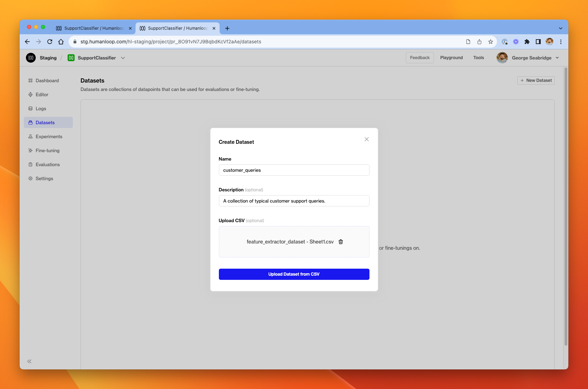Click the Datasets sidebar icon
The height and width of the screenshot is (389, 588).
click(30, 122)
